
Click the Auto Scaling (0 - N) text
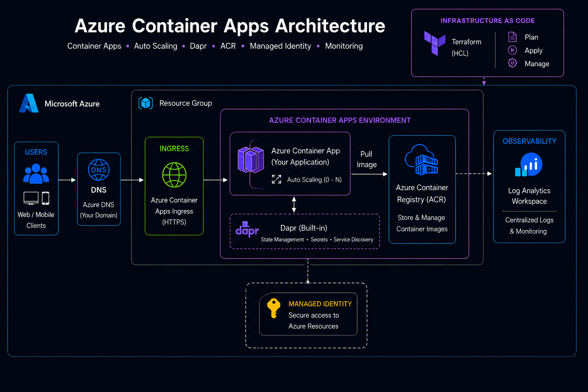(x=314, y=180)
